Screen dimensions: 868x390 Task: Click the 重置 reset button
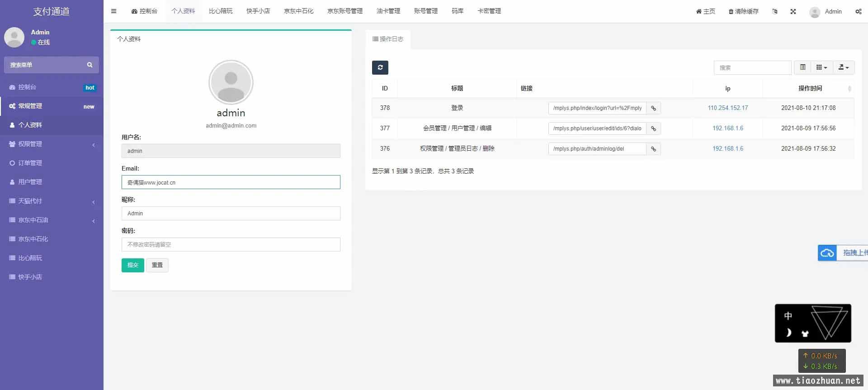tap(157, 265)
